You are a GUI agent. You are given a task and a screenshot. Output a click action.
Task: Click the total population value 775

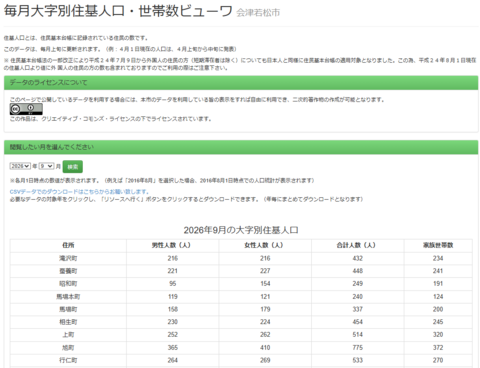click(358, 348)
